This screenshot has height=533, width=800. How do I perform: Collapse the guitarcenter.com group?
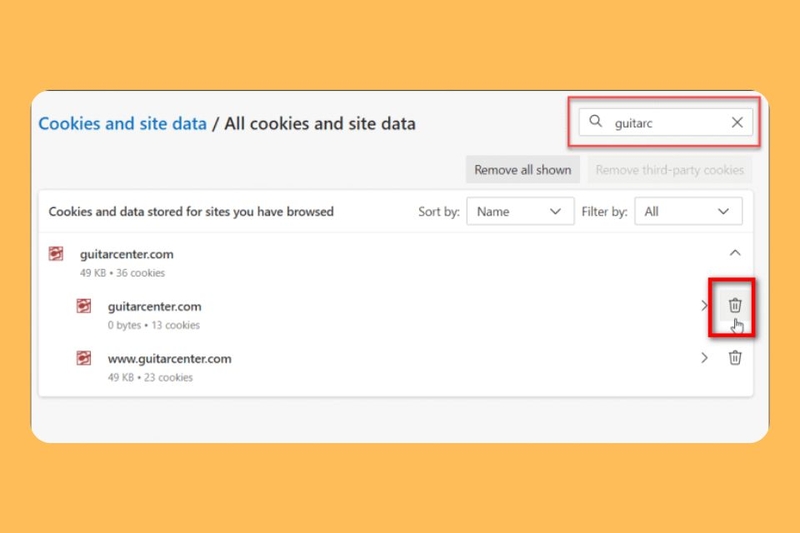coord(735,252)
